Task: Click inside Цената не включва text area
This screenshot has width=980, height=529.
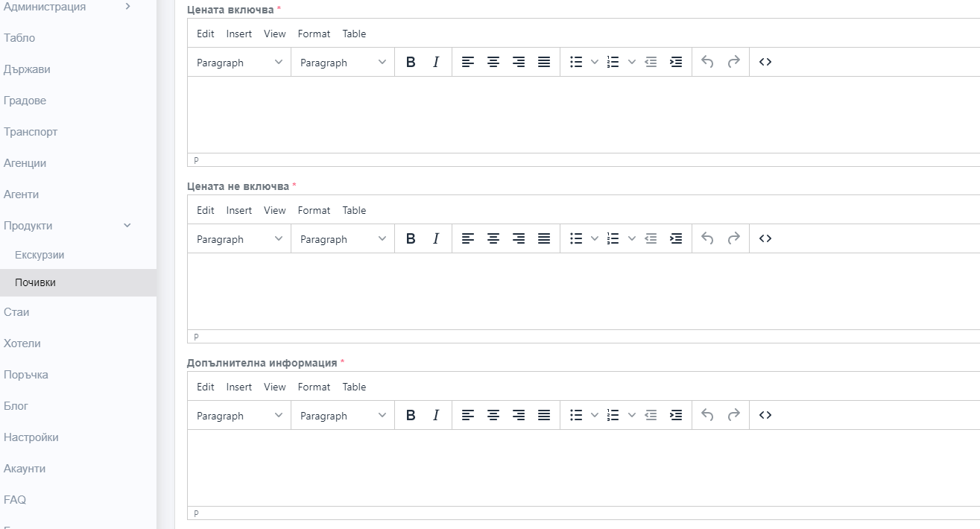Action: tap(581, 291)
